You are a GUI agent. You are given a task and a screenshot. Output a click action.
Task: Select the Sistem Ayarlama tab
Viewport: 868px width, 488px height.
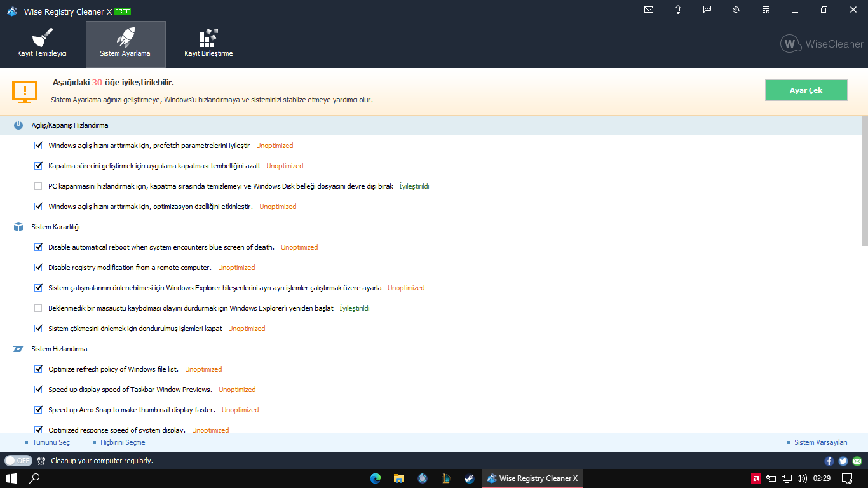tap(125, 44)
